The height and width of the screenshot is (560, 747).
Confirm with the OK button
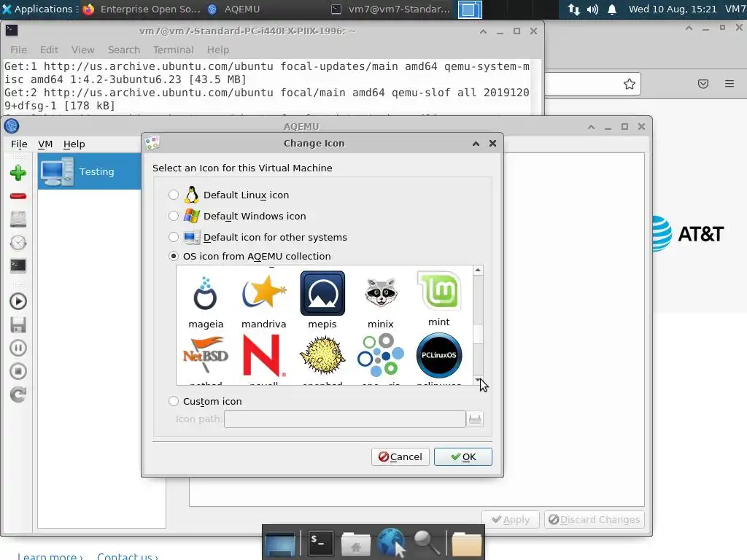coord(463,456)
